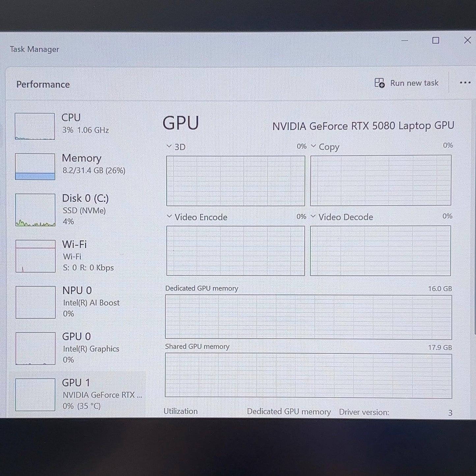Click the NPU 0 "0%" usage reading
The width and height of the screenshot is (476, 476).
(x=69, y=314)
